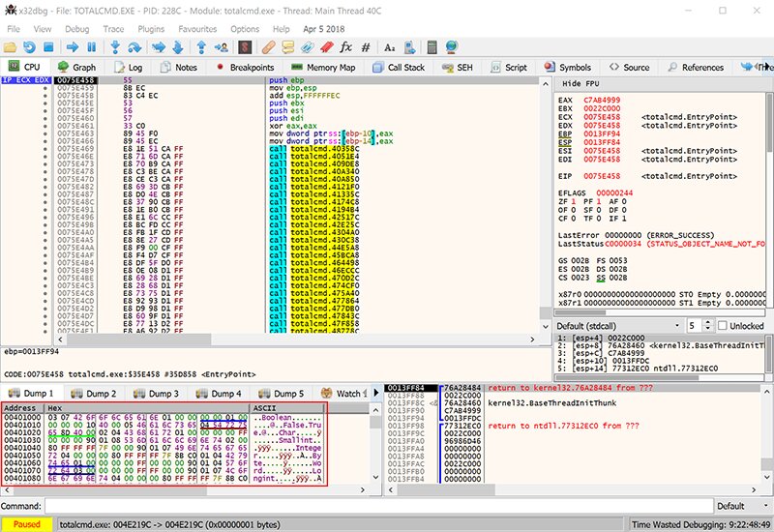Restart the debuggee with the restart icon

[x=29, y=47]
